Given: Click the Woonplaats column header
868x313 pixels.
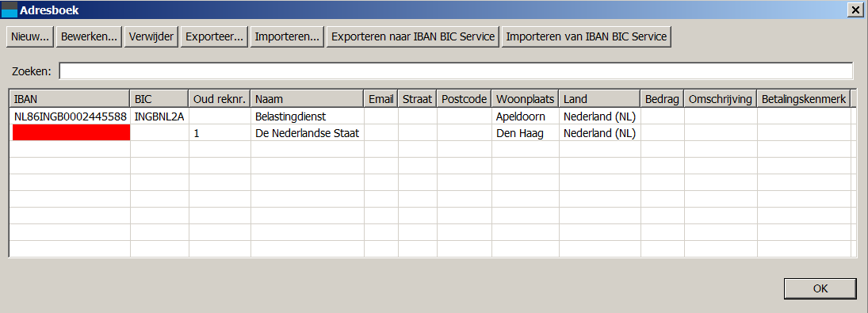Looking at the screenshot, I should 525,99.
